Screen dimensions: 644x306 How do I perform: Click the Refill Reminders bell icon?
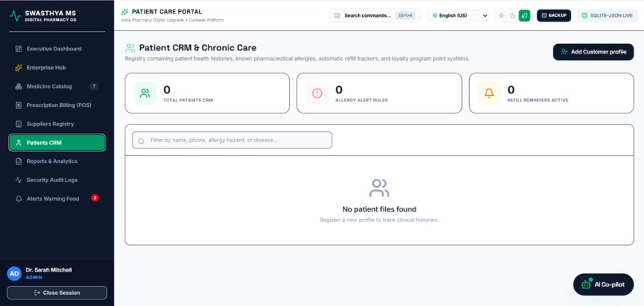[489, 93]
